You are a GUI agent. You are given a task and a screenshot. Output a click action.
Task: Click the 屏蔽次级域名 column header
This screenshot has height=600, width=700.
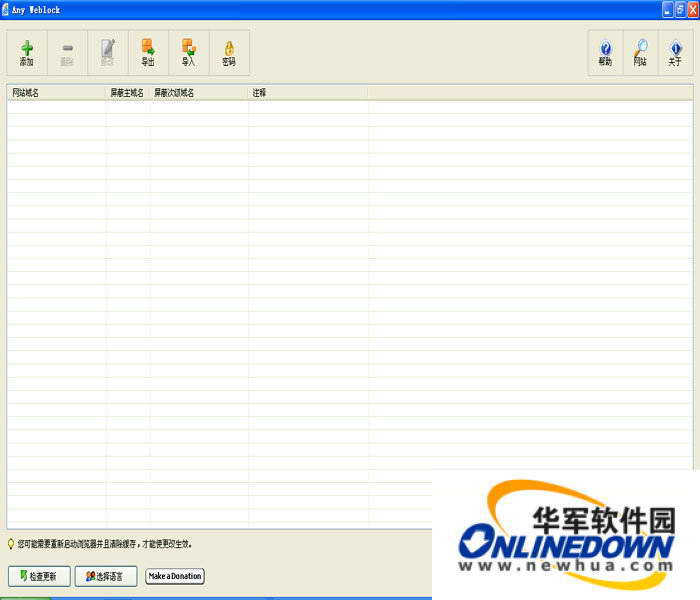(x=197, y=93)
